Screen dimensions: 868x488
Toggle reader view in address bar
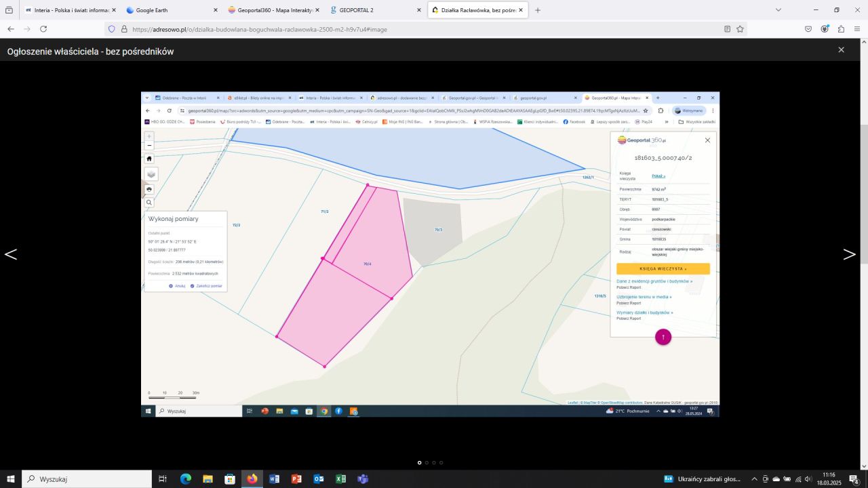(727, 29)
